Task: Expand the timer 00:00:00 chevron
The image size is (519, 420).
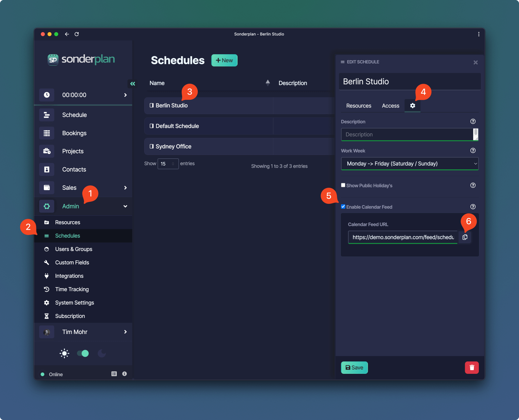Action: (x=125, y=95)
